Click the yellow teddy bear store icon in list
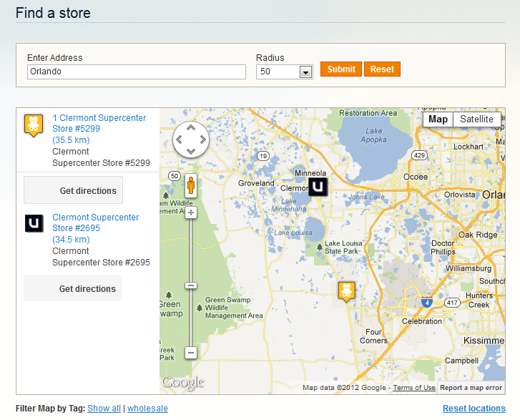The image size is (520, 420). (x=34, y=125)
